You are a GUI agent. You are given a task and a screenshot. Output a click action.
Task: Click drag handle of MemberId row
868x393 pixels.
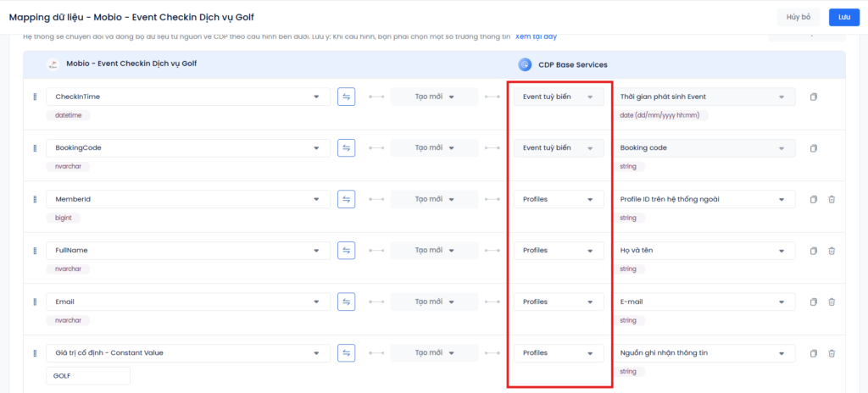pos(35,200)
